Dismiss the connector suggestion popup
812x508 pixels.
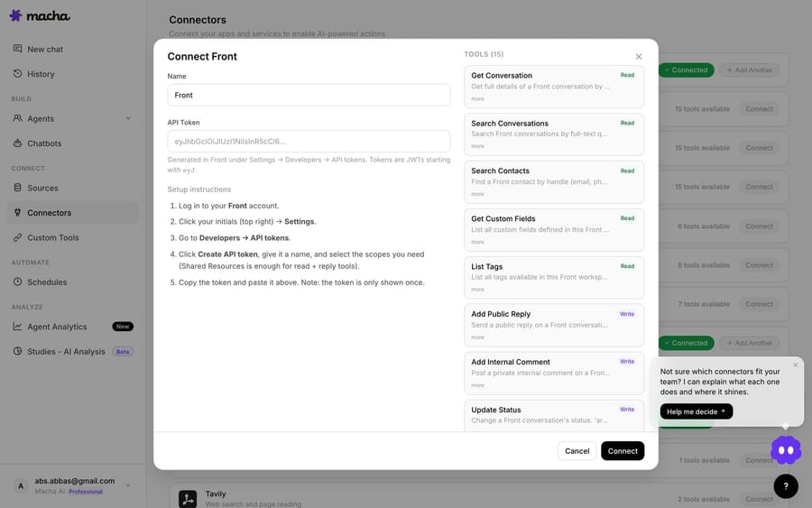(x=796, y=365)
